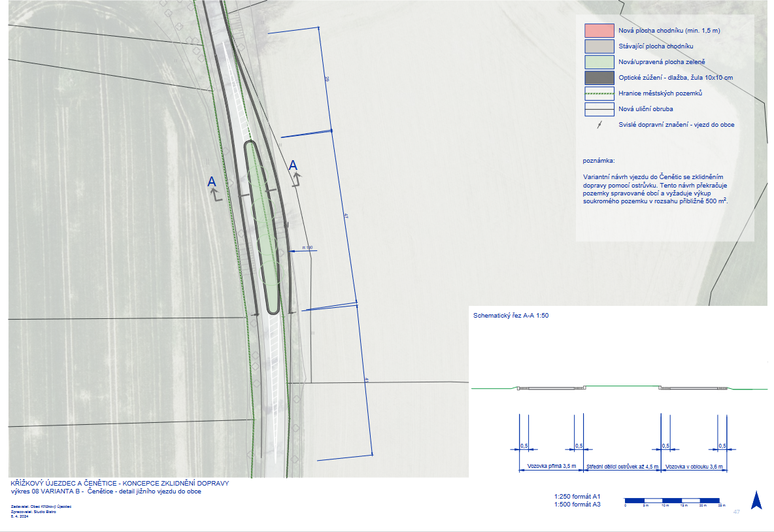Click the 1:250 formát A1 scale text
The width and height of the screenshot is (774, 532).
click(577, 496)
